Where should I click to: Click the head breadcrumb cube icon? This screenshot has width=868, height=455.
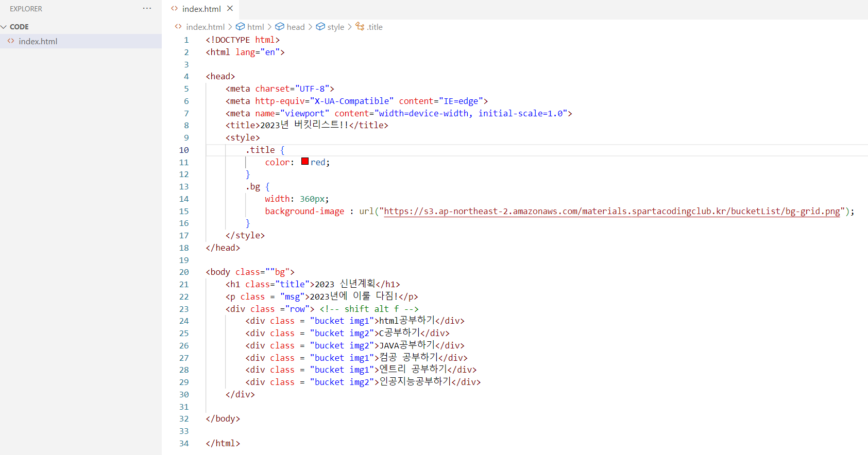click(x=280, y=26)
